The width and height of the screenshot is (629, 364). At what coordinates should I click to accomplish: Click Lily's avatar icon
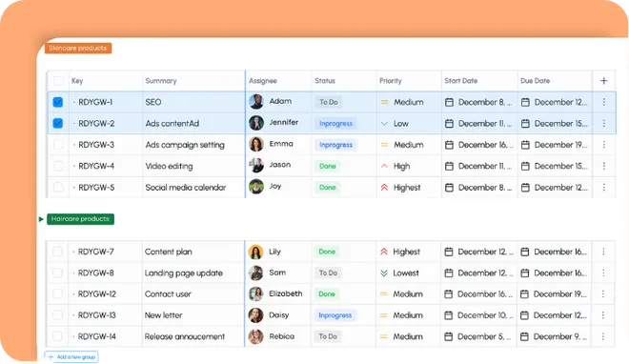click(255, 252)
